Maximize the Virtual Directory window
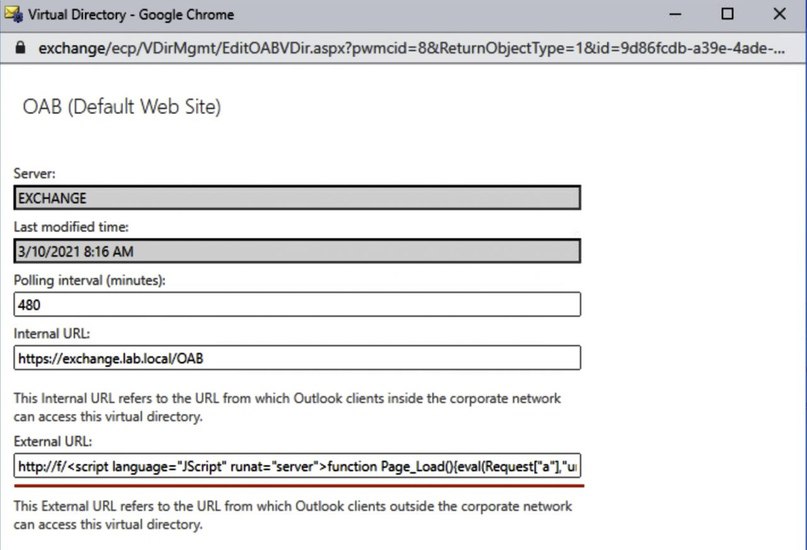Screen dimensions: 807x550 coord(727,15)
